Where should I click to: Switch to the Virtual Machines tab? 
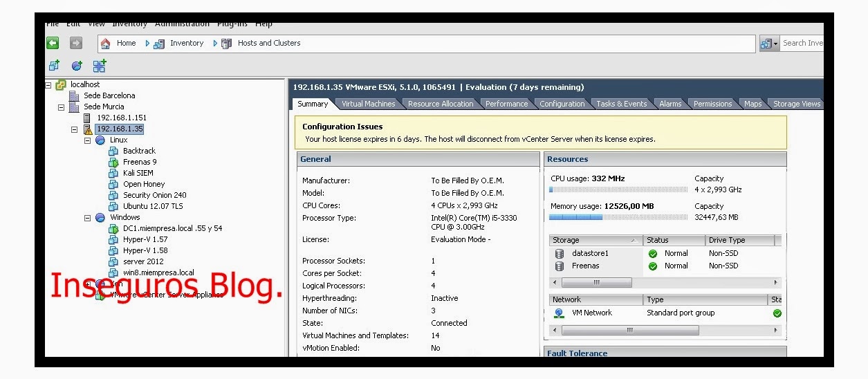368,104
